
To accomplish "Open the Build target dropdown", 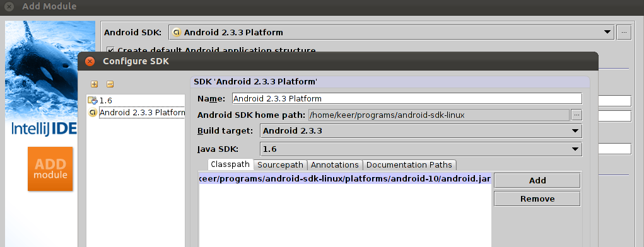I will 421,131.
